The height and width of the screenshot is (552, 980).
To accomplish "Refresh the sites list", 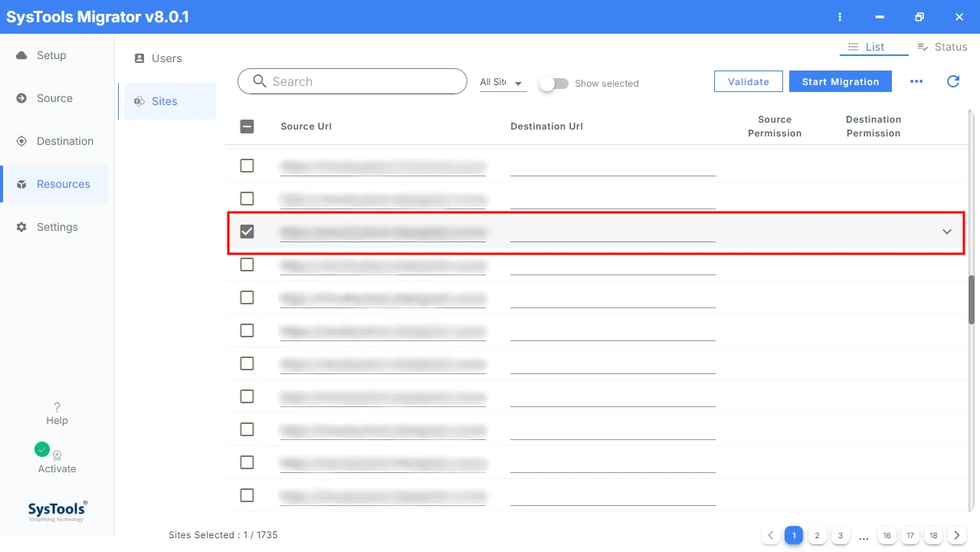I will pos(953,81).
